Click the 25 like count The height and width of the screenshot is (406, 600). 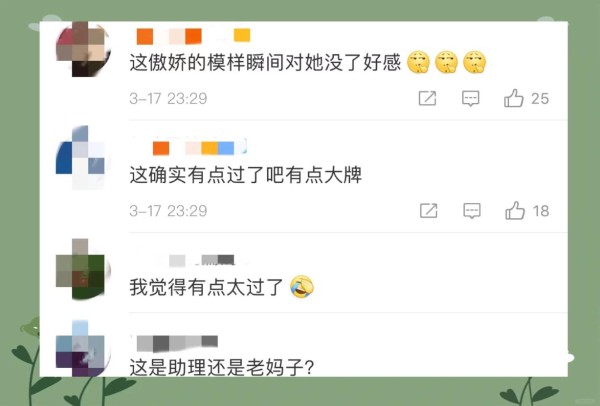point(540,99)
